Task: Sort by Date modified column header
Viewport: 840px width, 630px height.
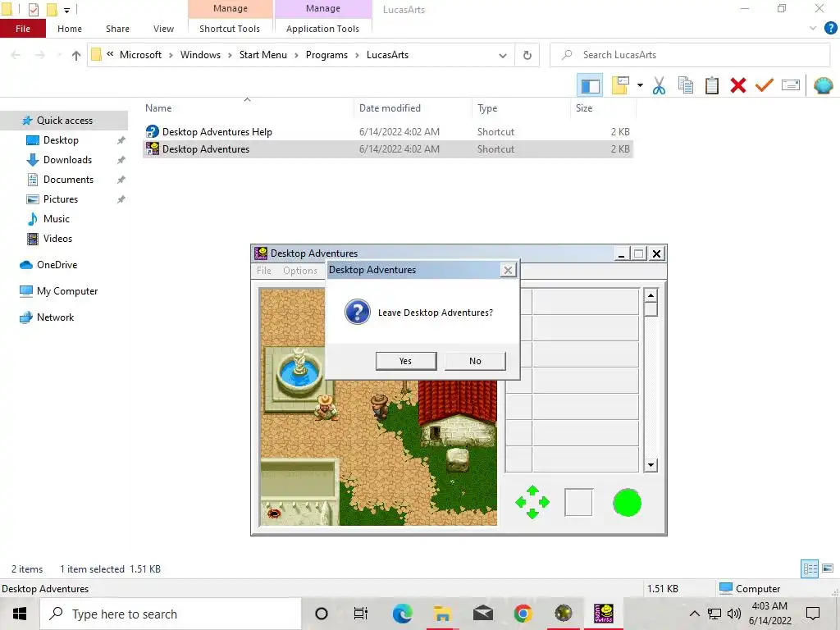Action: (390, 108)
